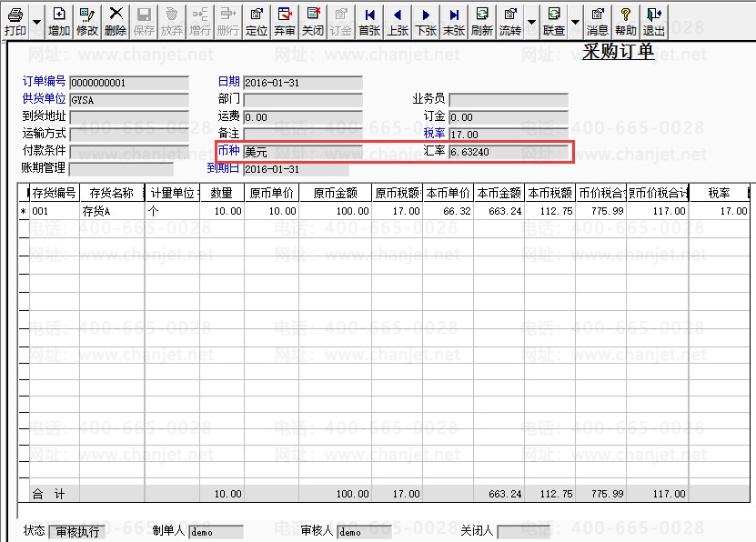This screenshot has height=542, width=756.
Task: Expand the 联查 linked-query dropdown arrow
Action: [x=576, y=20]
